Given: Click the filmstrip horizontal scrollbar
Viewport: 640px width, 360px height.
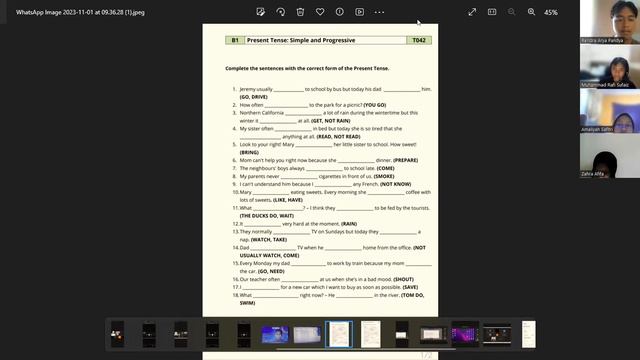Looking at the screenshot, I should tap(365, 349).
